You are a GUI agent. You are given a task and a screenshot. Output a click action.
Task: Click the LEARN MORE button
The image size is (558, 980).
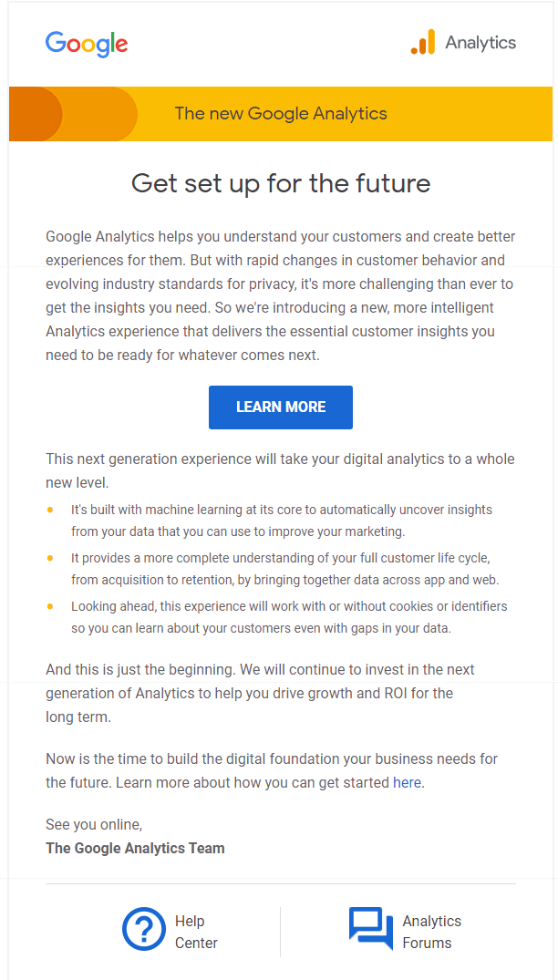point(281,407)
